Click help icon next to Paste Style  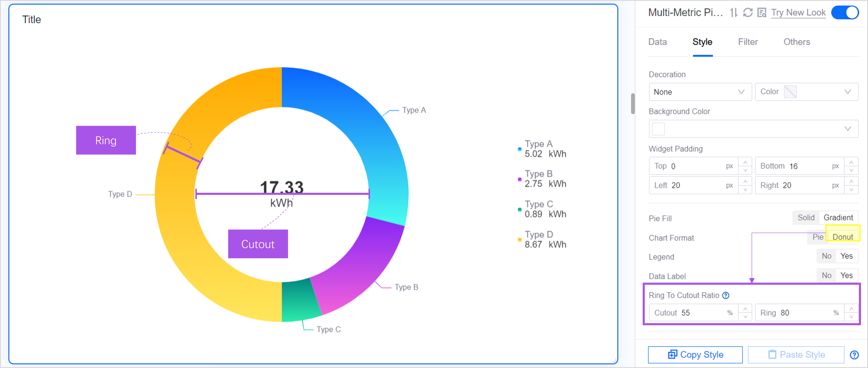point(854,355)
